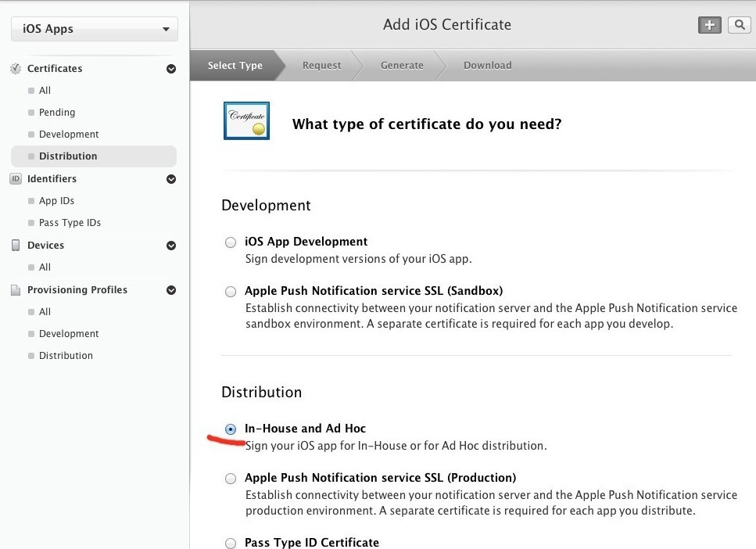Select Pass Type ID Certificate radio button
This screenshot has width=756, height=549.
click(231, 544)
